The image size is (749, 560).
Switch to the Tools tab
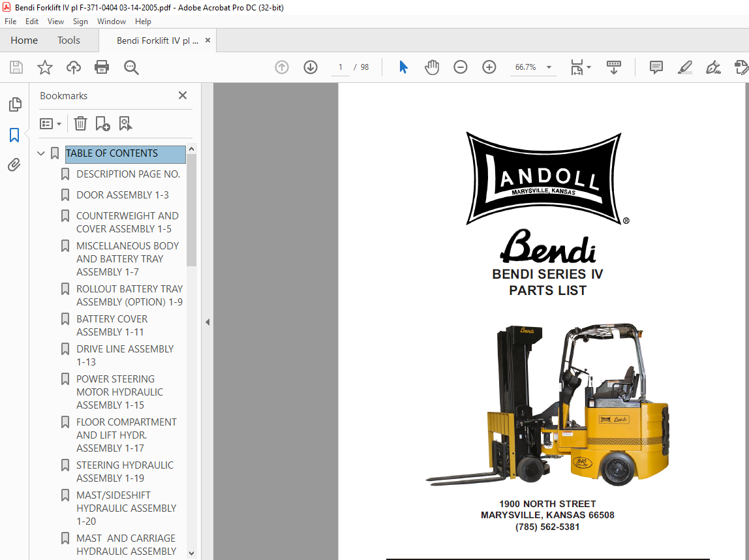coord(69,40)
